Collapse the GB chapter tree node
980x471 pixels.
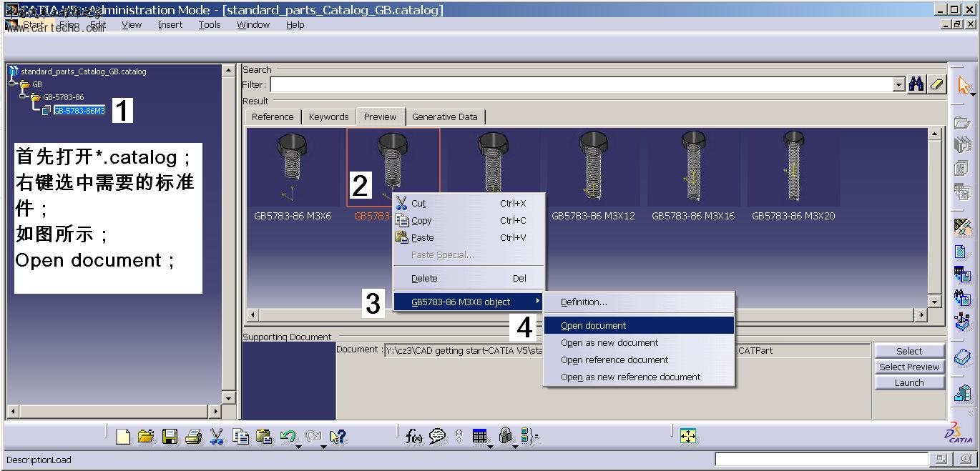pyautogui.click(x=13, y=82)
